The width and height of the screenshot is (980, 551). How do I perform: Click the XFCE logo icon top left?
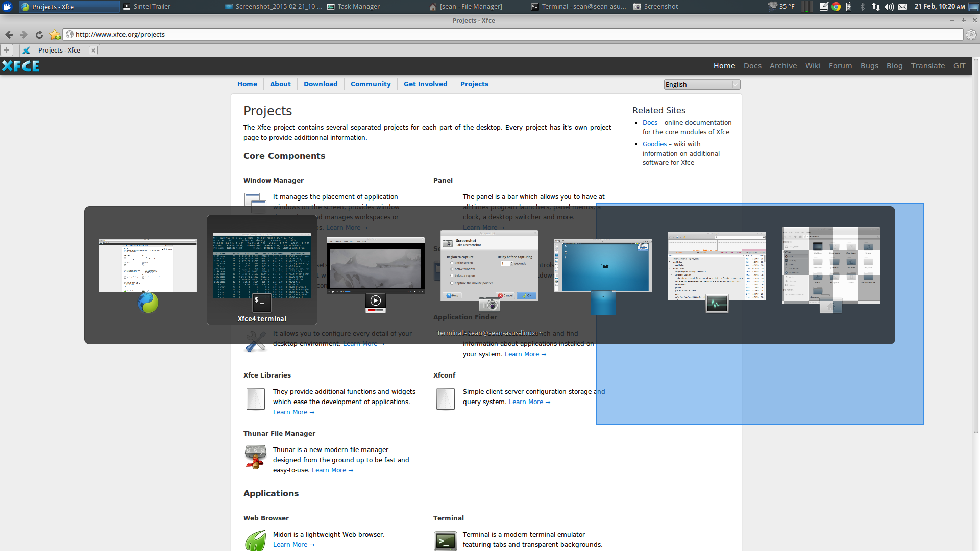coord(21,66)
